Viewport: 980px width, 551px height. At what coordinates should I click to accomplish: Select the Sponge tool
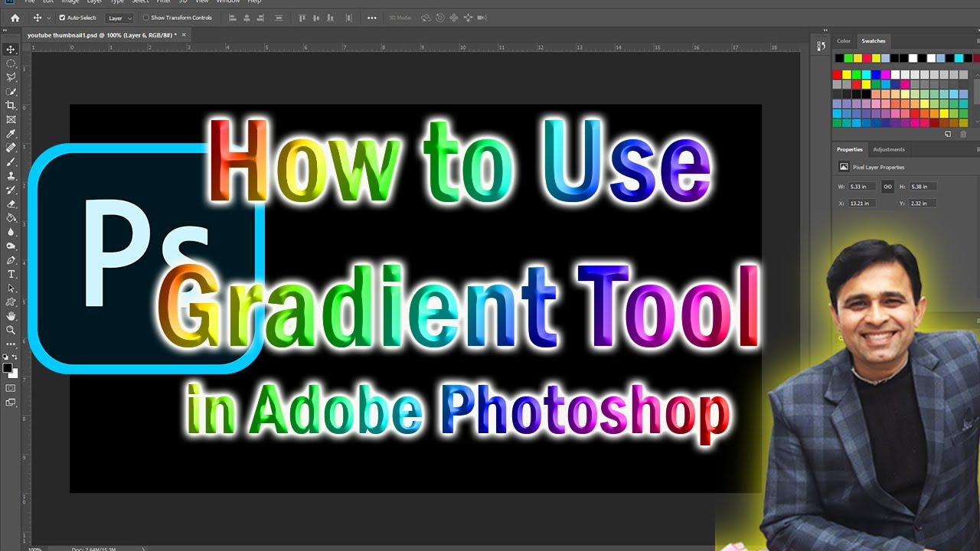pyautogui.click(x=11, y=246)
